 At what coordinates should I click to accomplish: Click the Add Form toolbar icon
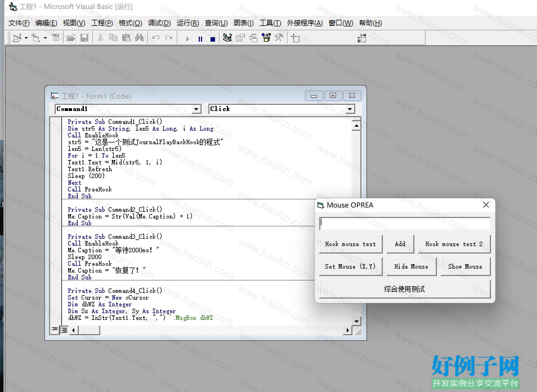[36, 38]
